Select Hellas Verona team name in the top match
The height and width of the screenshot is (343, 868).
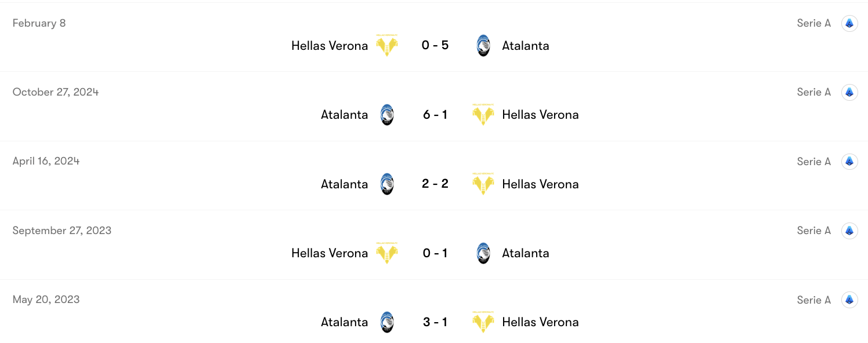330,45
